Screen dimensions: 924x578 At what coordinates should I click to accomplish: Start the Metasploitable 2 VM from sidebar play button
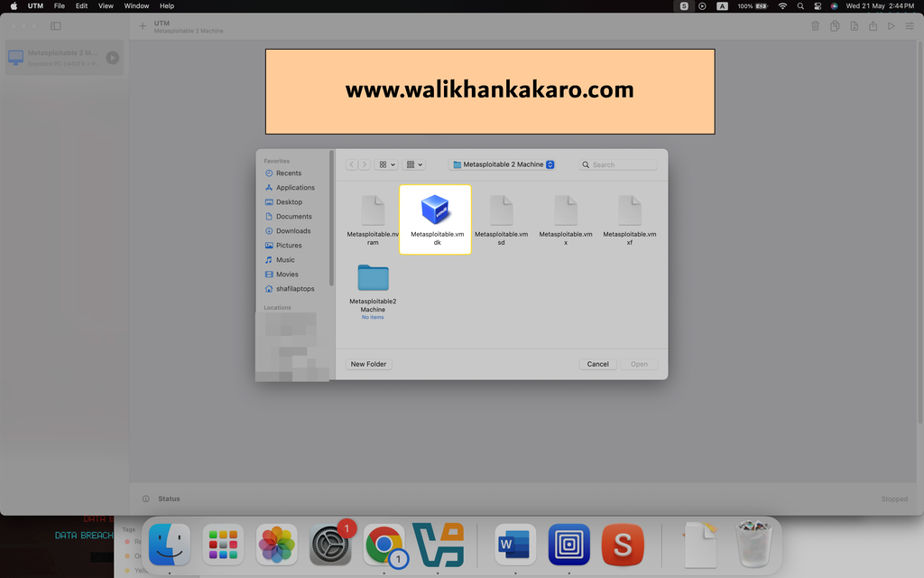click(x=113, y=58)
